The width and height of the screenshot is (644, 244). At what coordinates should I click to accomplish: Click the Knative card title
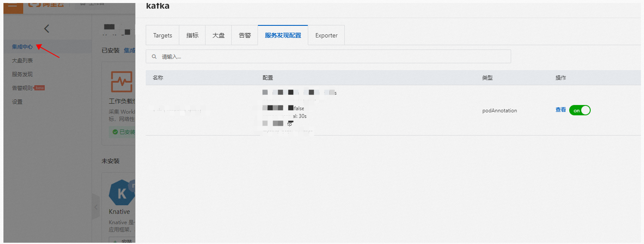120,212
